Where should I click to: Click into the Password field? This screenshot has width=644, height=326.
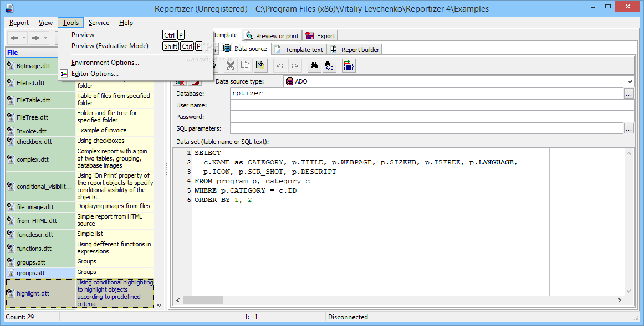coord(432,117)
